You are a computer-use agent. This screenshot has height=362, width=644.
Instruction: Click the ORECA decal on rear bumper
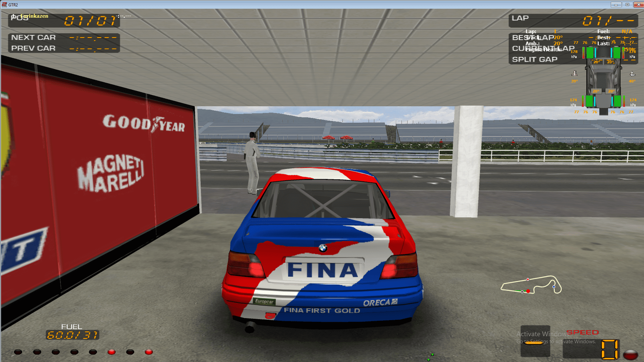(x=380, y=303)
